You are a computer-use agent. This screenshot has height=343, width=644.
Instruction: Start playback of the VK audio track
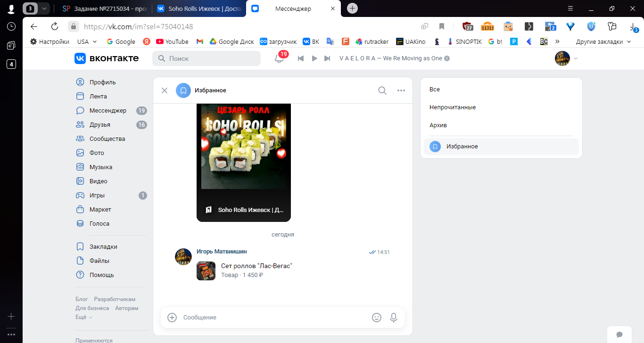click(314, 58)
